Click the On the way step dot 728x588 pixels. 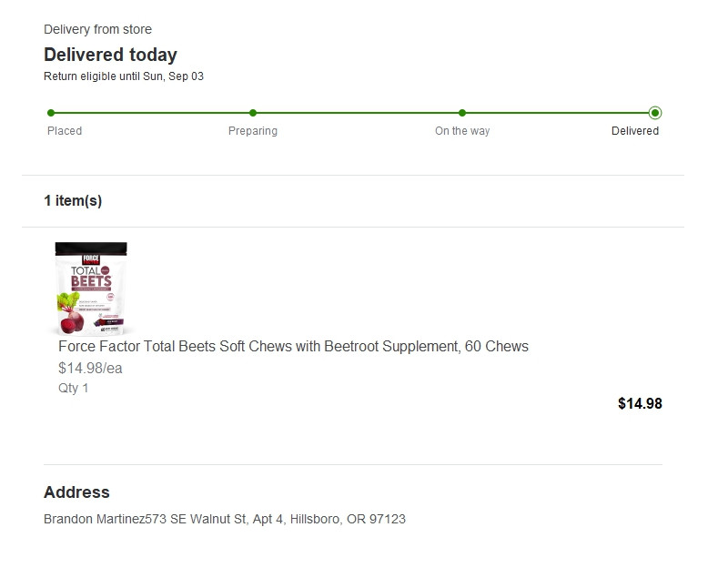pos(462,113)
